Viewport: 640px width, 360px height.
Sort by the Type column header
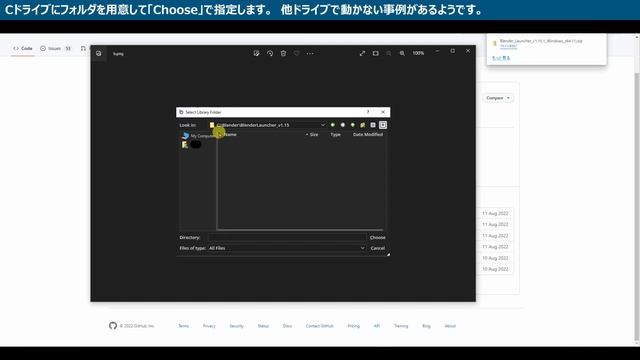tap(336, 134)
